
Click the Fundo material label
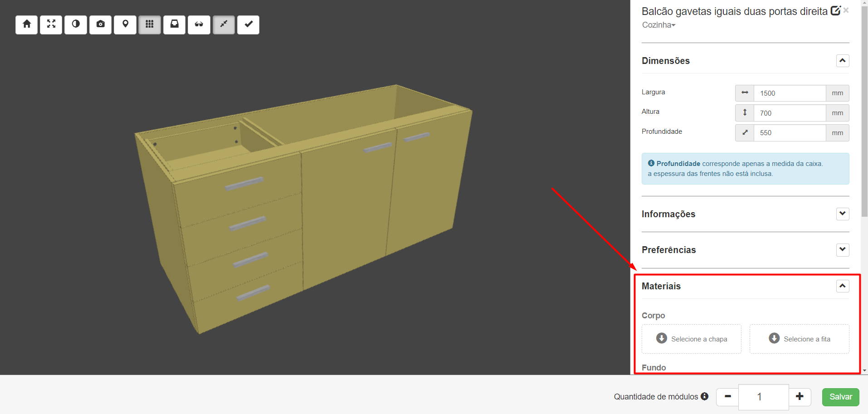(653, 367)
